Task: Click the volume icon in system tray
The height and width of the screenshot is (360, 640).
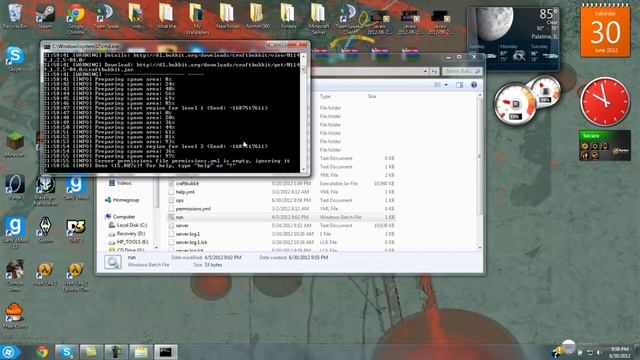Action: pos(599,352)
